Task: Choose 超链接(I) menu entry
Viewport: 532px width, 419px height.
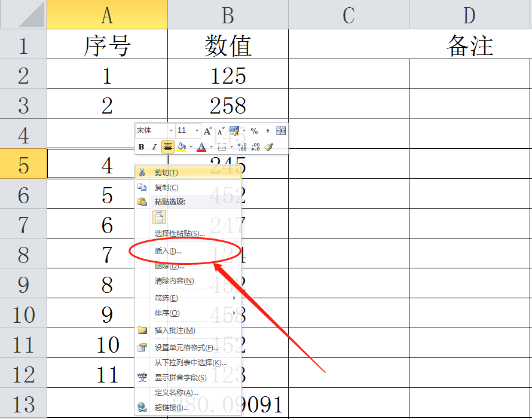Action: pyautogui.click(x=188, y=408)
